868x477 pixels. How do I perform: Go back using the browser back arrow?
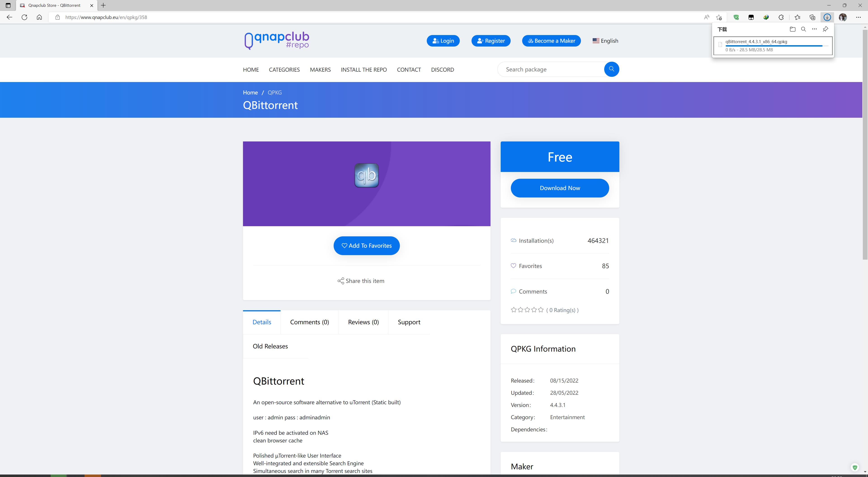pos(9,17)
